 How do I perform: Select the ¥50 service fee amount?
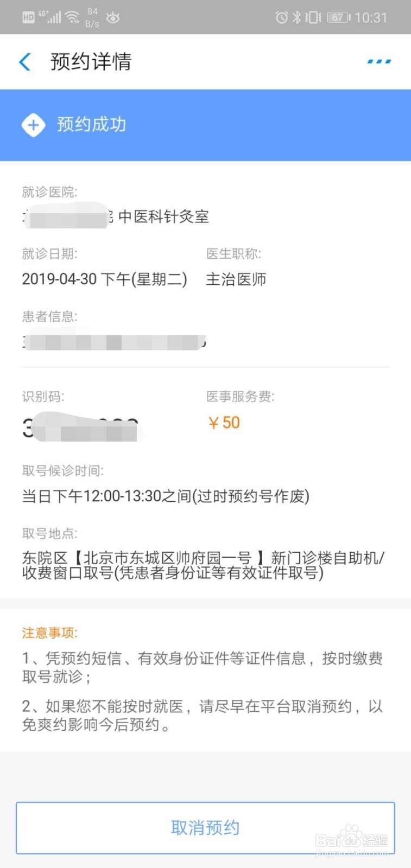tap(224, 423)
